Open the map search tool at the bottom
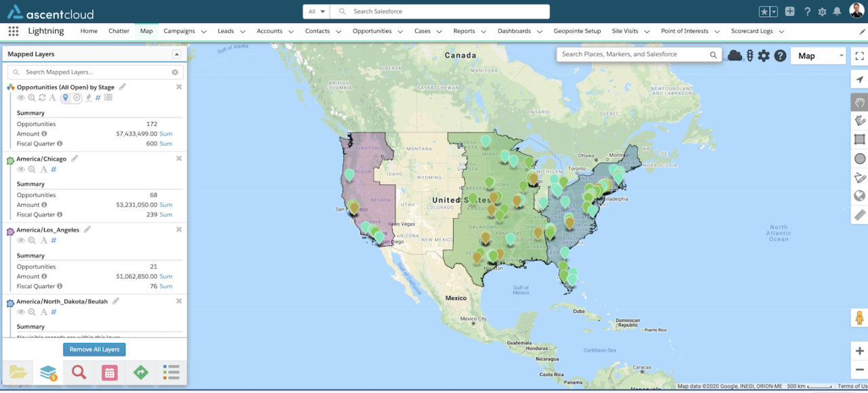The image size is (868, 393). pos(79,372)
